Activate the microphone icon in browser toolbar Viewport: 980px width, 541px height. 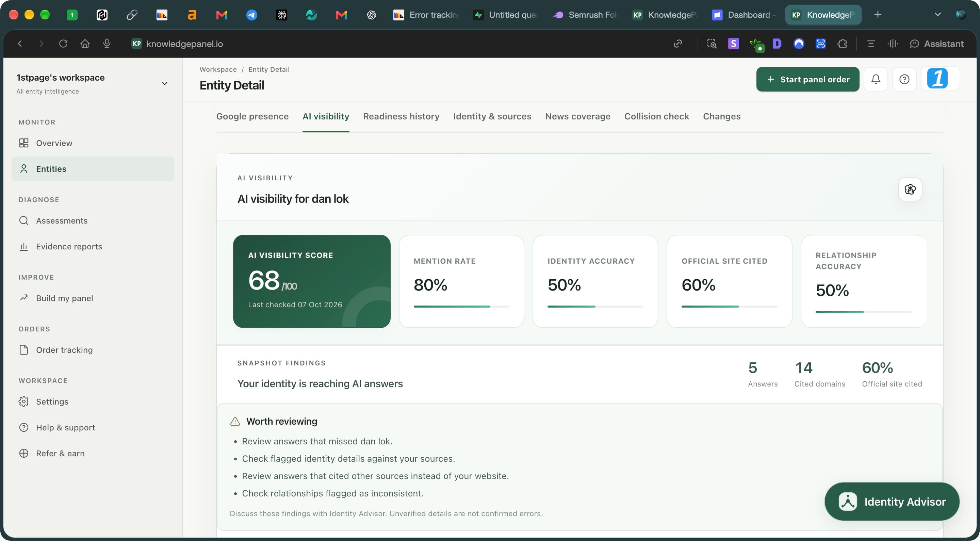107,44
